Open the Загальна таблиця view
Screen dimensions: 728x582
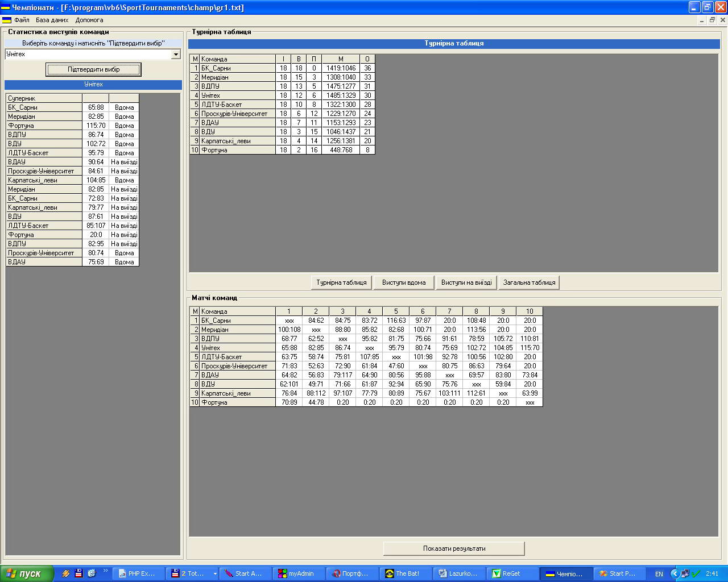point(529,282)
